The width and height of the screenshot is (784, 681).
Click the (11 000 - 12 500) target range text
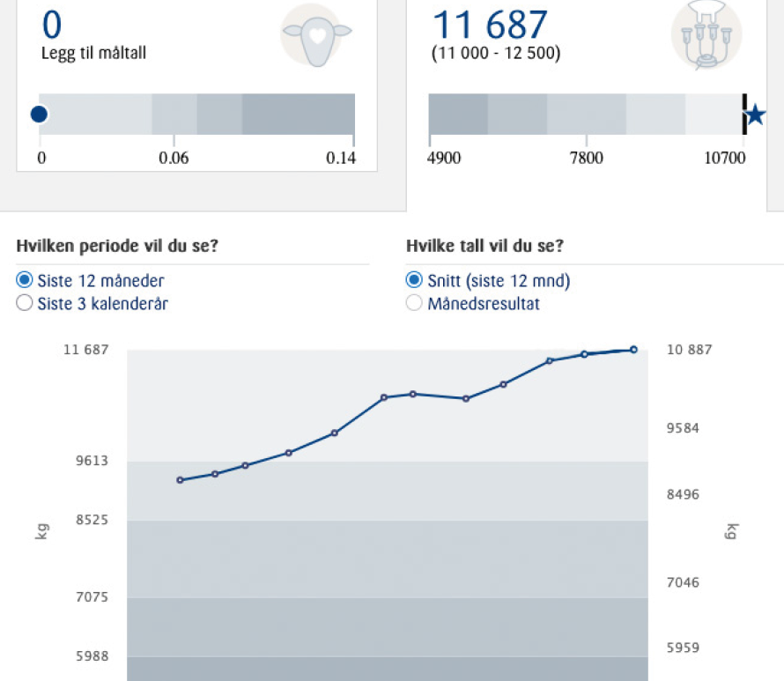pyautogui.click(x=496, y=54)
